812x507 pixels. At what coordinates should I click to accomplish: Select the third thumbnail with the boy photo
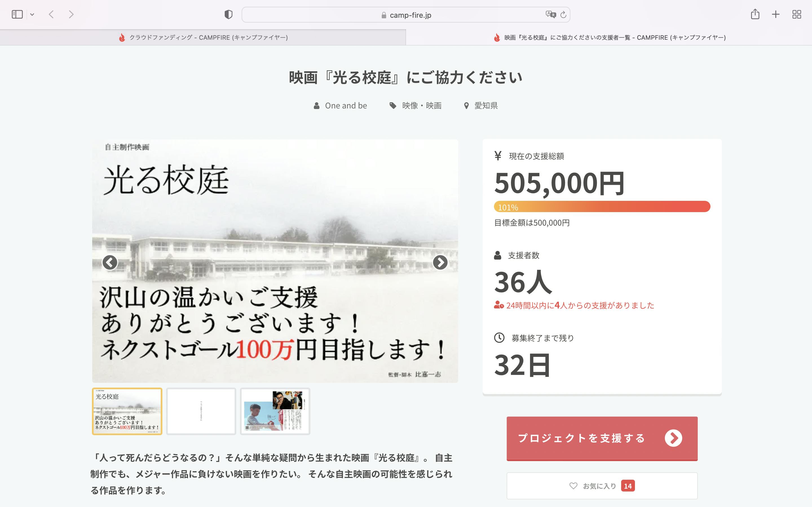click(275, 412)
